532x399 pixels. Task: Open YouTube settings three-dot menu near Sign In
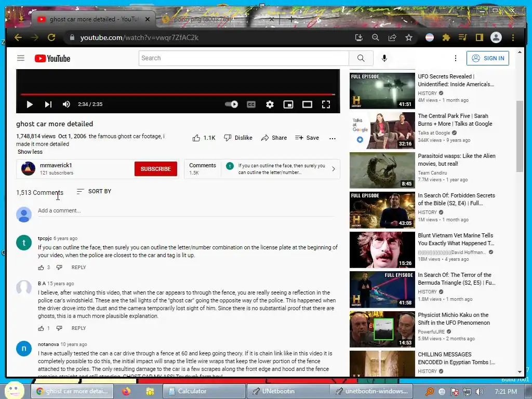tap(455, 58)
